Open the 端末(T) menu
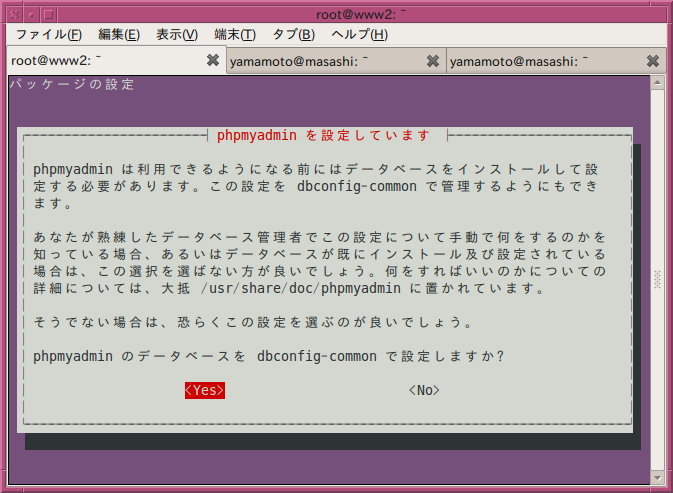673x493 pixels. (235, 34)
